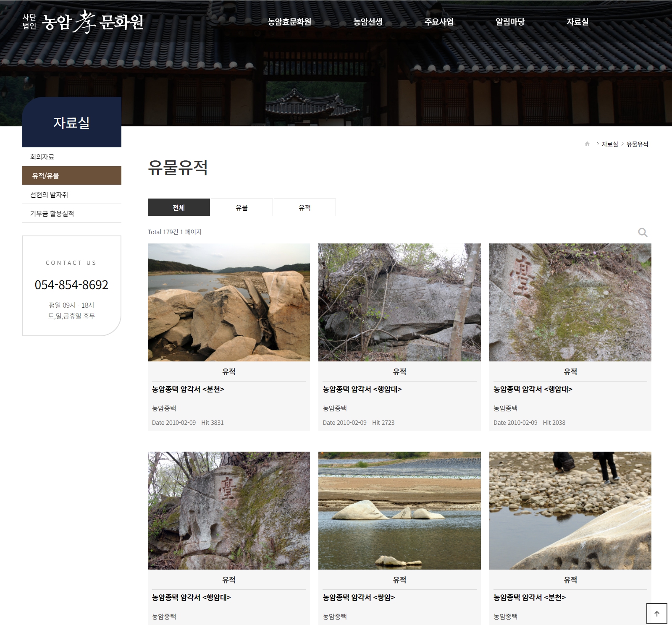Open the pebble shore thumbnail in second row
The width and height of the screenshot is (672, 625).
click(x=570, y=510)
